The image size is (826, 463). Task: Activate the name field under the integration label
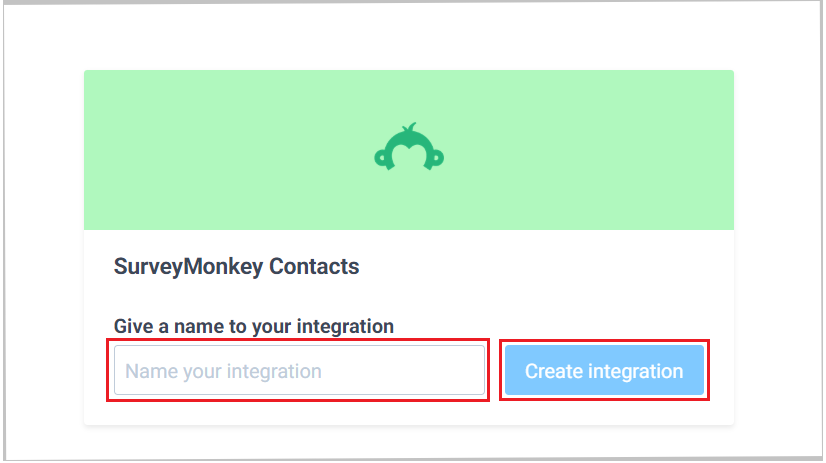point(299,371)
